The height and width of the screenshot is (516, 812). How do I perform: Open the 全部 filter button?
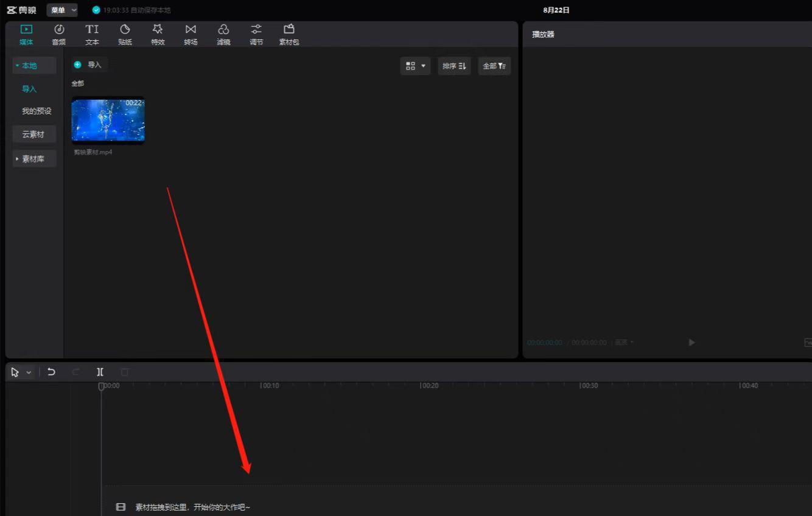tap(494, 66)
